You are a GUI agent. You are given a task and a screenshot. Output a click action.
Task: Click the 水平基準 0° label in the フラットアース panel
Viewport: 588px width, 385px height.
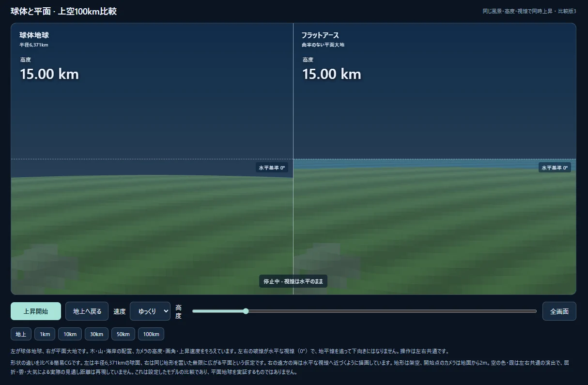tap(555, 168)
